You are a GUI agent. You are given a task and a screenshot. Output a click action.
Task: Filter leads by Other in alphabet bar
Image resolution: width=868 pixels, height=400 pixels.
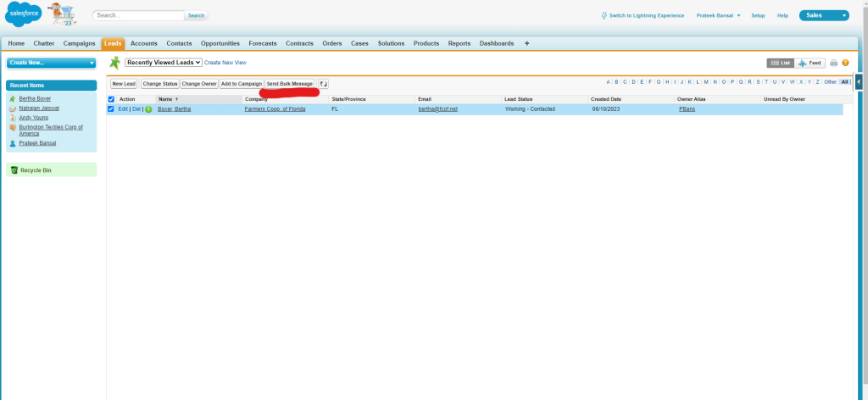(x=830, y=82)
